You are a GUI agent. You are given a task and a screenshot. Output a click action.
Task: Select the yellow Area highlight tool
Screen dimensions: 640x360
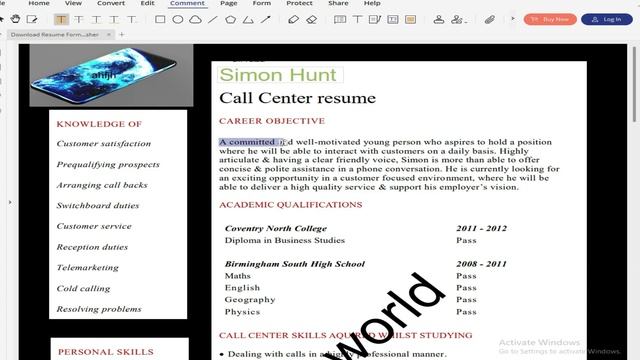point(411,19)
